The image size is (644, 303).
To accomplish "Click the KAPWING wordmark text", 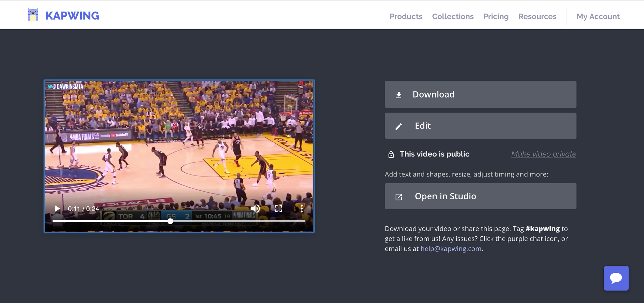I will [x=72, y=16].
